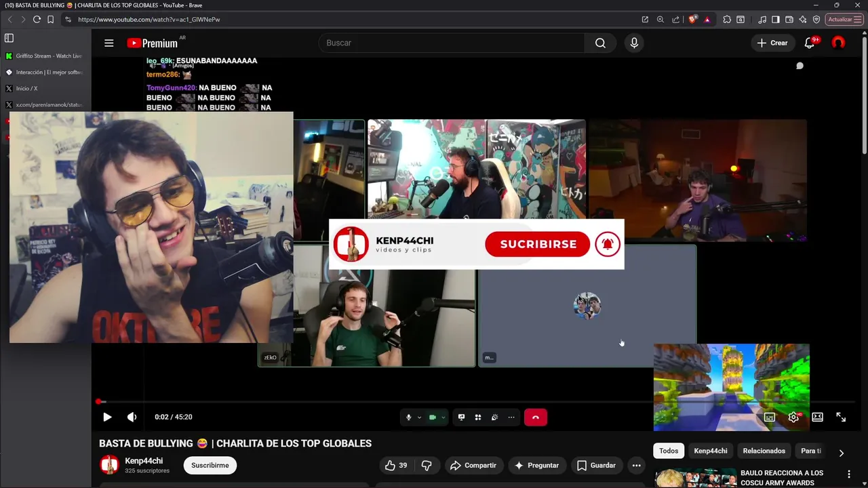The width and height of the screenshot is (868, 488).
Task: Click the address bar URL
Action: coord(149,20)
